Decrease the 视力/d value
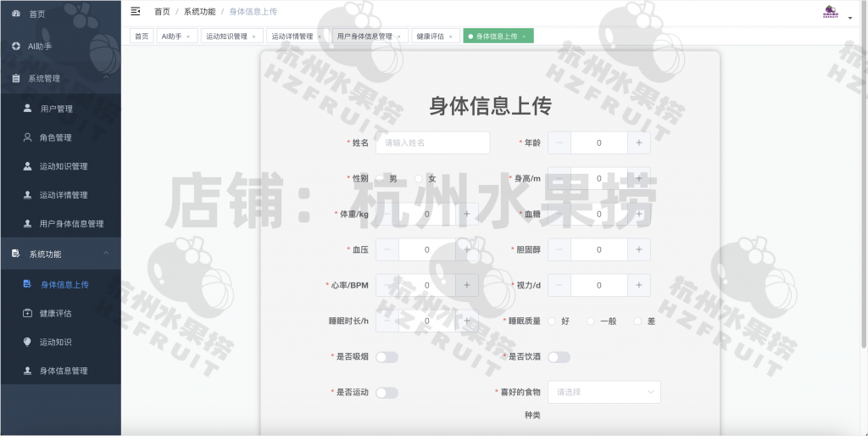Viewport: 868px width, 436px height. tap(559, 285)
